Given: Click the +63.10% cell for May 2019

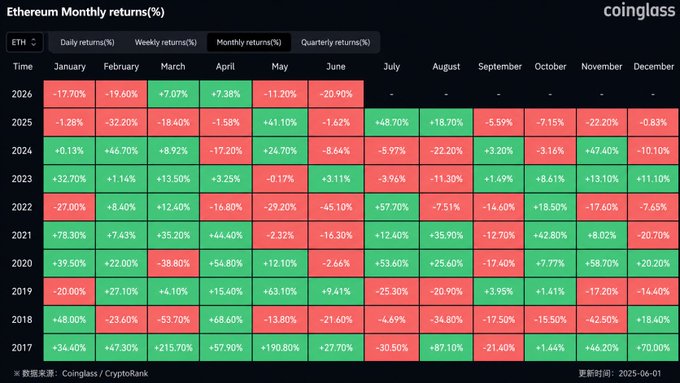Looking at the screenshot, I should 280,291.
